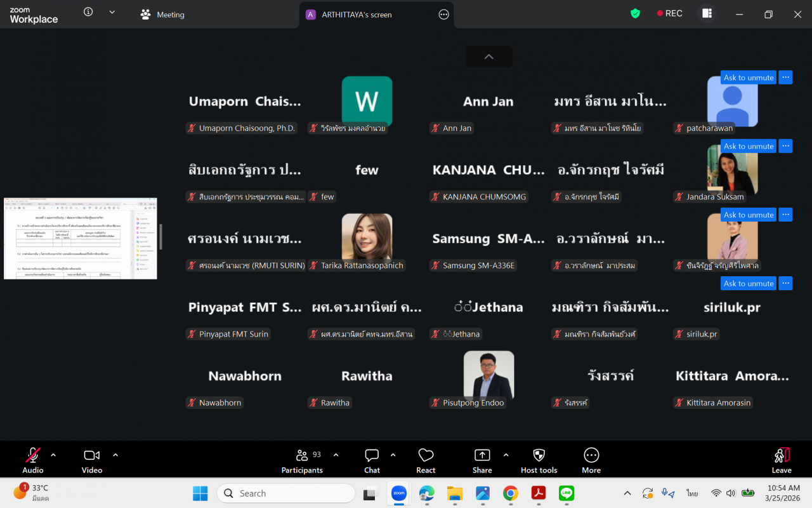Ask patcharawan to unmute

tap(749, 77)
